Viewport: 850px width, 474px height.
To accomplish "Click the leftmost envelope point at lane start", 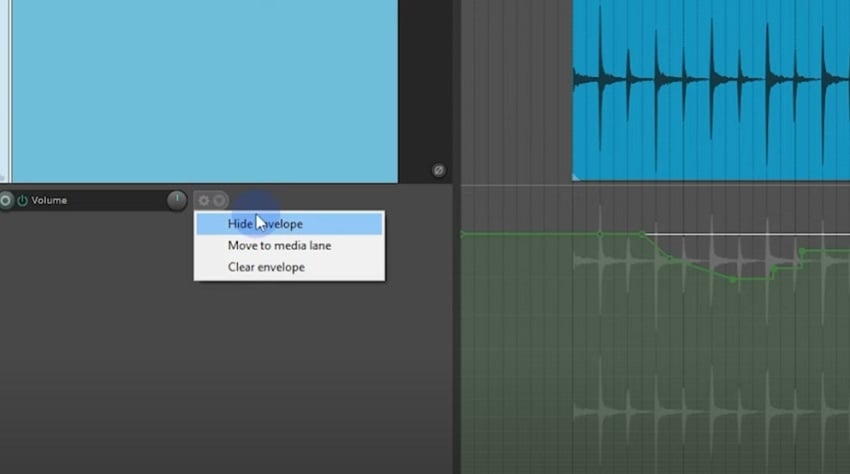I will point(462,234).
